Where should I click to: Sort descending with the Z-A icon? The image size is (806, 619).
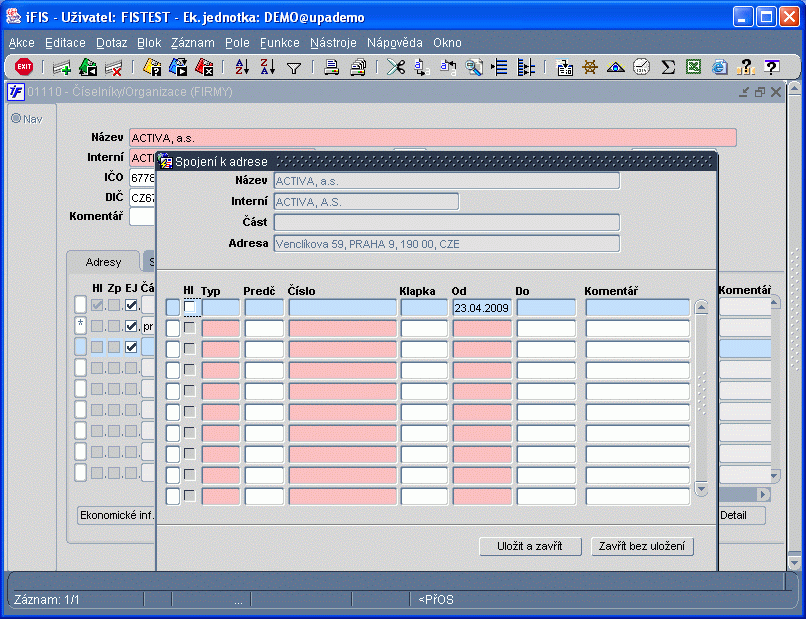(268, 67)
